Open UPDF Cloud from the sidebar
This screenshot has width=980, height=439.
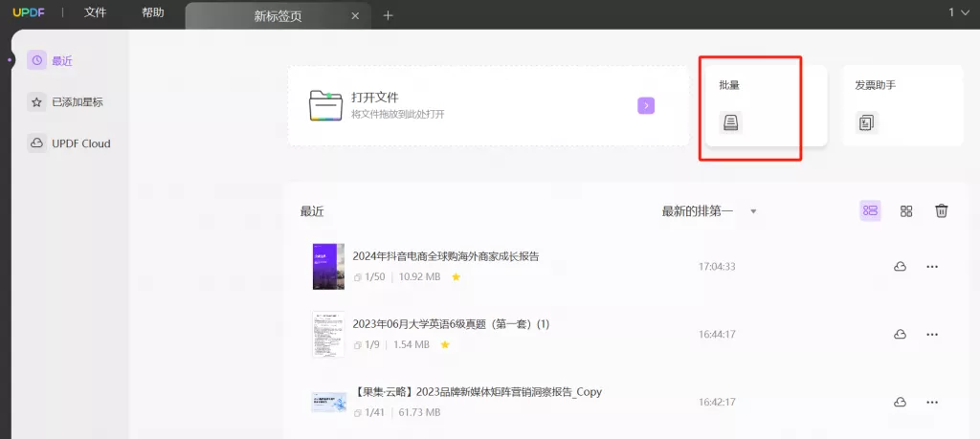69,143
